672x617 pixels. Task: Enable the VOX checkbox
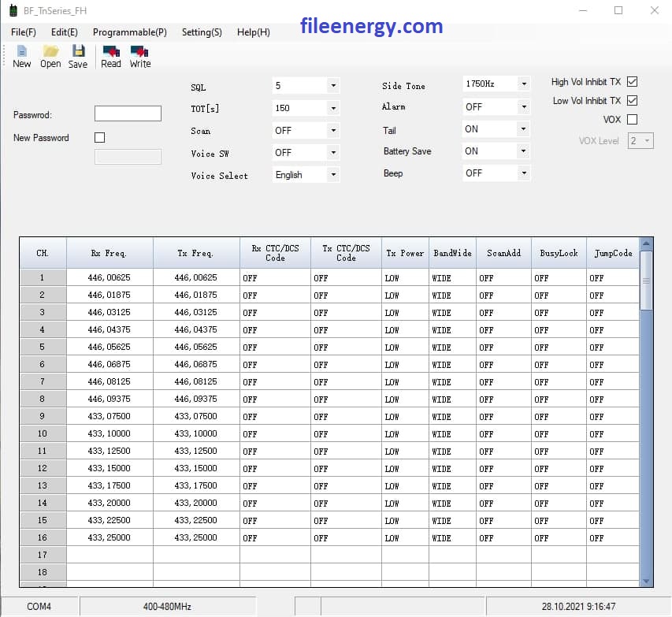click(632, 119)
